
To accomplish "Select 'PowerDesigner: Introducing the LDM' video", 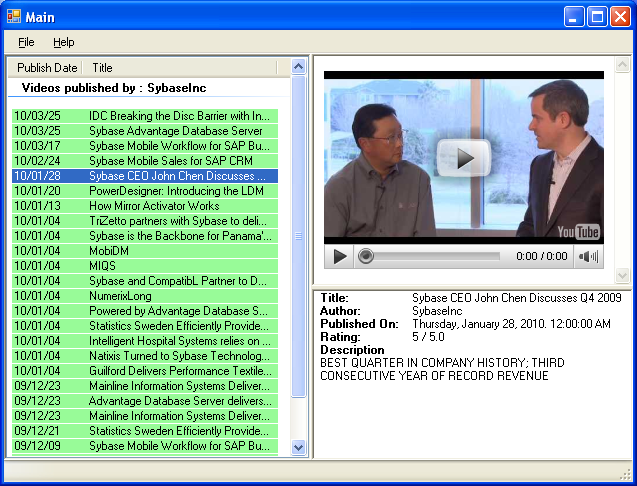I will tap(145, 191).
